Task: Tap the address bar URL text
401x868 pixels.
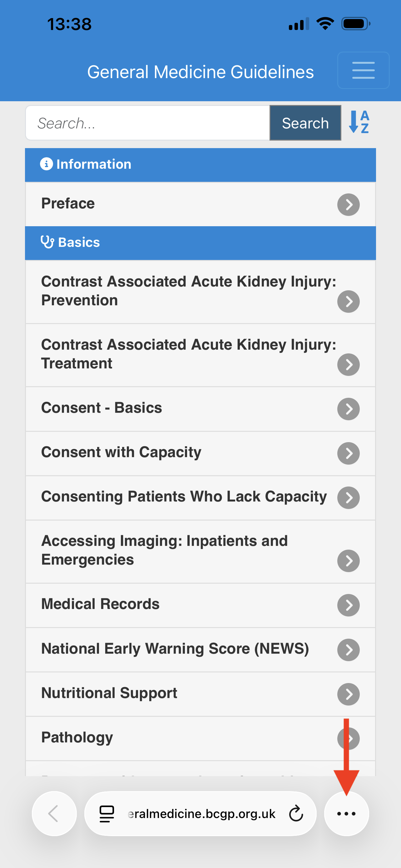Action: (x=201, y=813)
